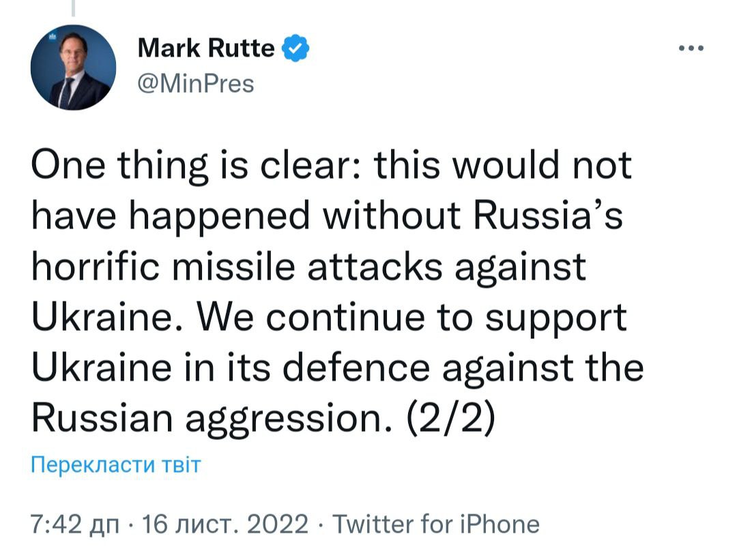Go to the @MinPres handle
Image resolution: width=737 pixels, height=560 pixels.
click(x=196, y=84)
